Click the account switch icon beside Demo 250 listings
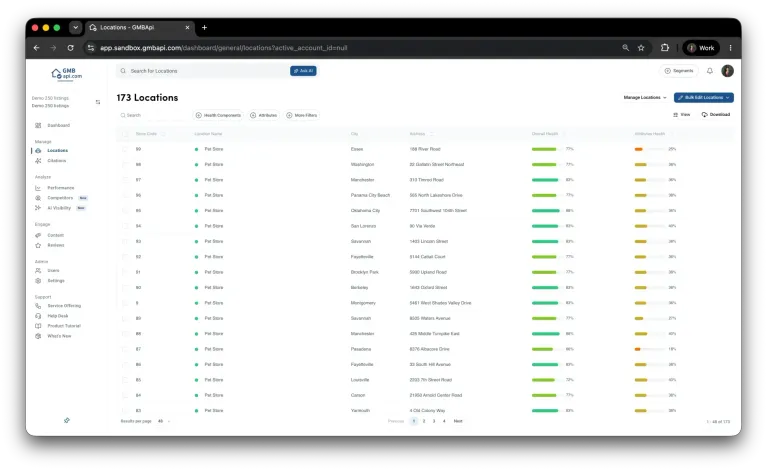Viewport: 768px width, 471px height. (98, 102)
